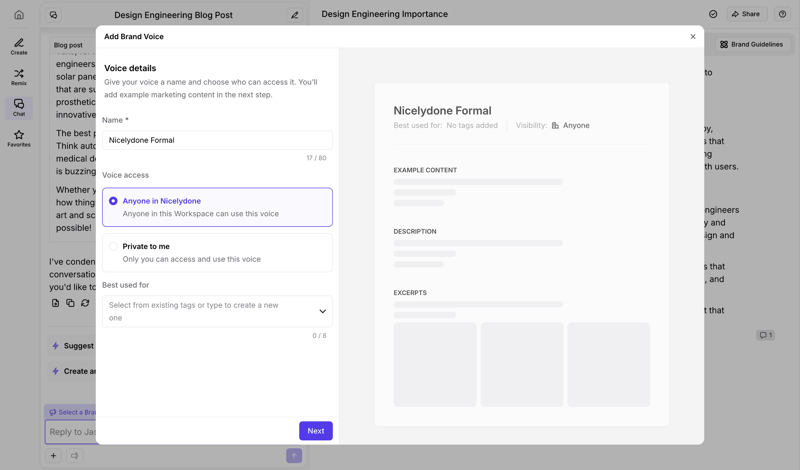Click Select a Brand voice chip

72,412
